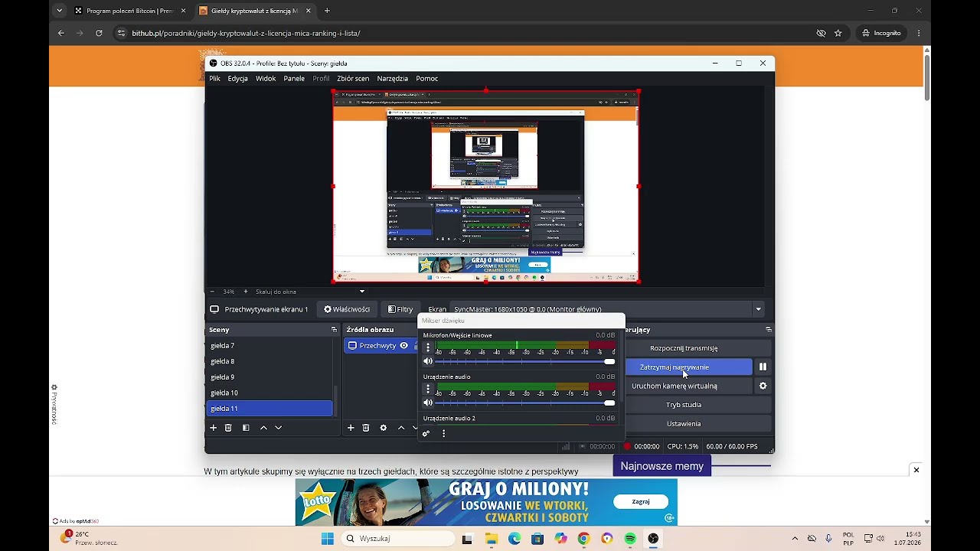Image resolution: width=980 pixels, height=551 pixels.
Task: Delete the selected scene with the trash icon
Action: [x=228, y=428]
